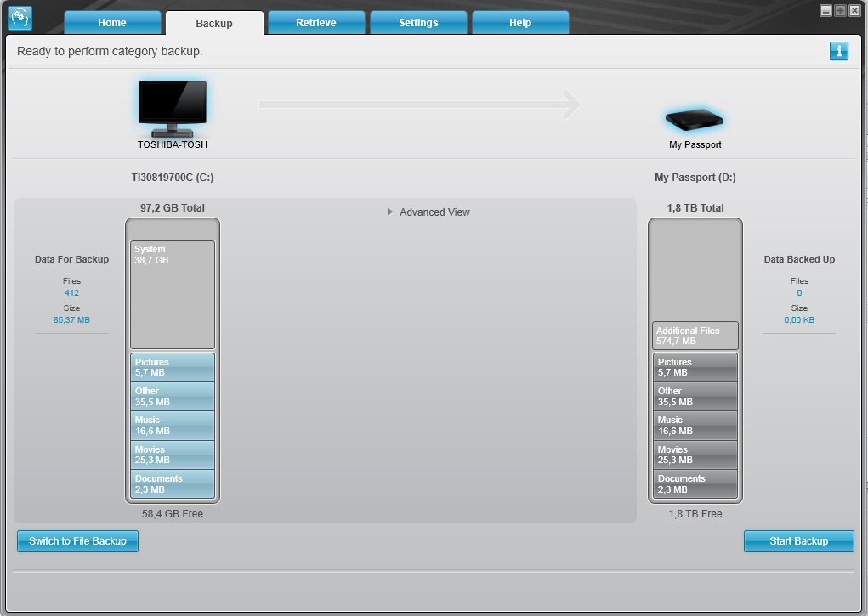
Task: Click Movies block on My Passport drive
Action: click(695, 455)
